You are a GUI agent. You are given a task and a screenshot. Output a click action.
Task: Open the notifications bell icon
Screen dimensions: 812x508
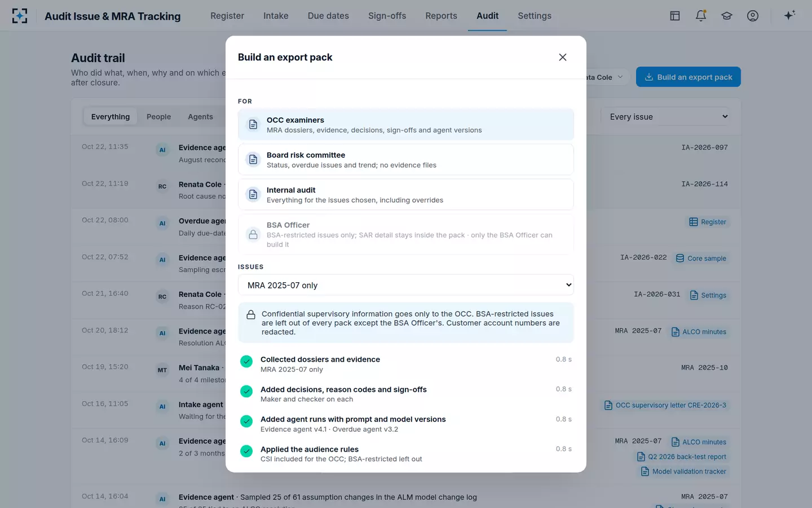701,16
